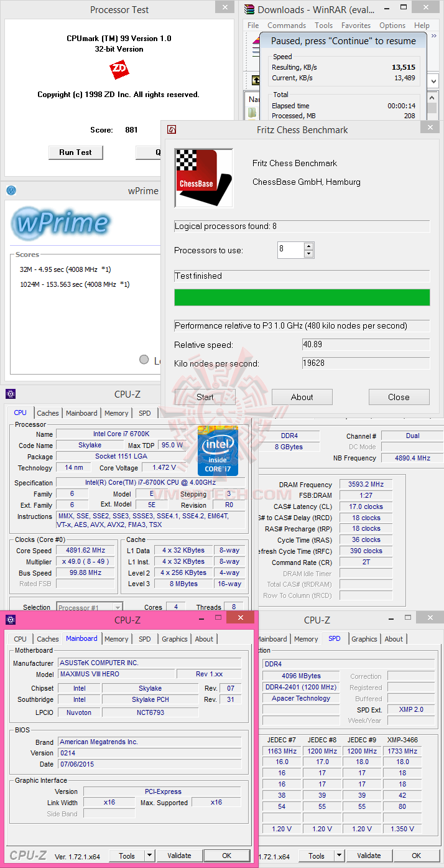Image resolution: width=444 pixels, height=868 pixels.
Task: Close the Processor Test window
Action: click(x=225, y=7)
